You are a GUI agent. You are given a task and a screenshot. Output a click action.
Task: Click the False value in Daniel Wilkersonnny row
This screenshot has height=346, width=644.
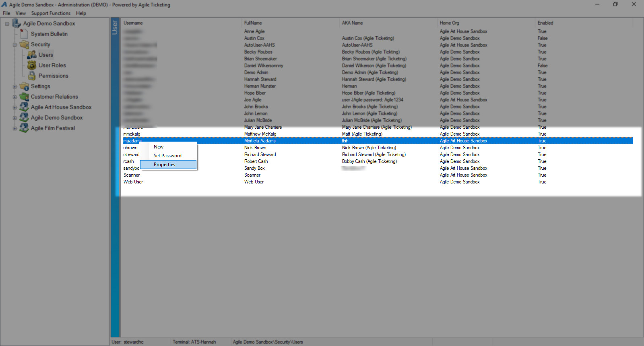point(543,66)
